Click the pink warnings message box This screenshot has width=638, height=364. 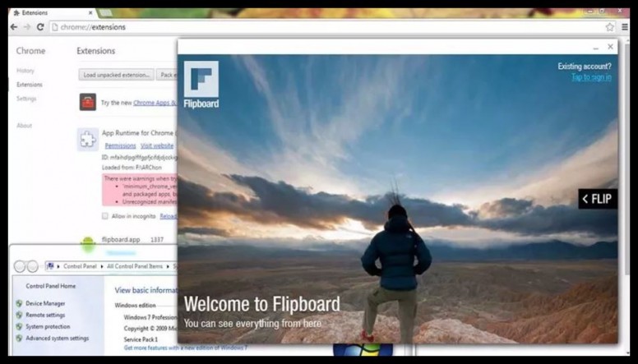140,190
